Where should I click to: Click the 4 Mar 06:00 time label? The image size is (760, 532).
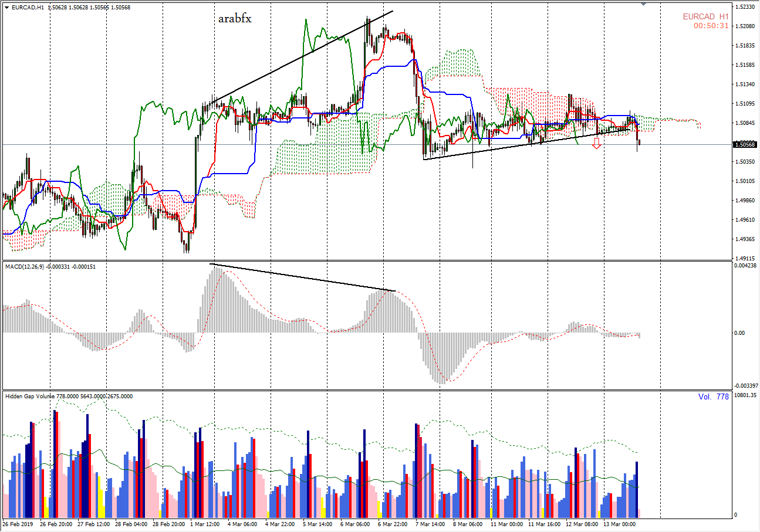tap(242, 524)
